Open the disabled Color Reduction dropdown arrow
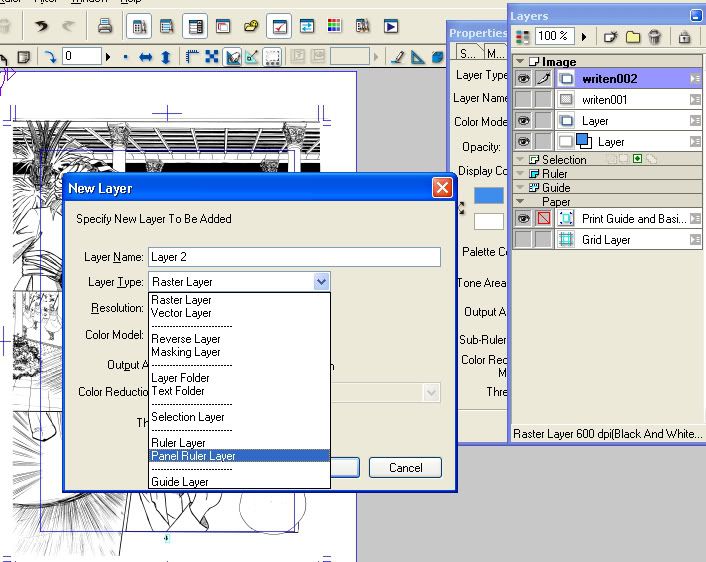706x562 pixels. [431, 393]
